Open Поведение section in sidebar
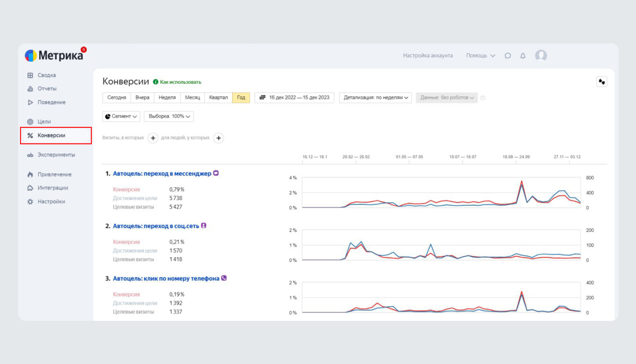 51,102
